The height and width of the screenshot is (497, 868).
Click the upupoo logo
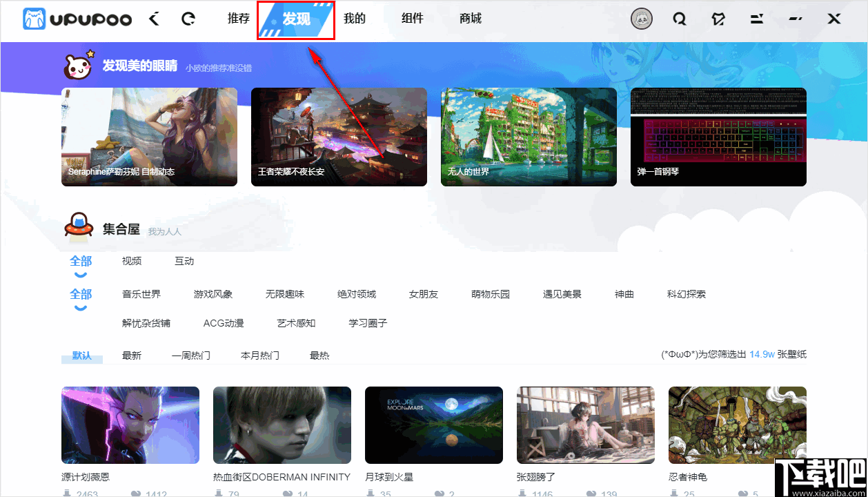[x=77, y=19]
